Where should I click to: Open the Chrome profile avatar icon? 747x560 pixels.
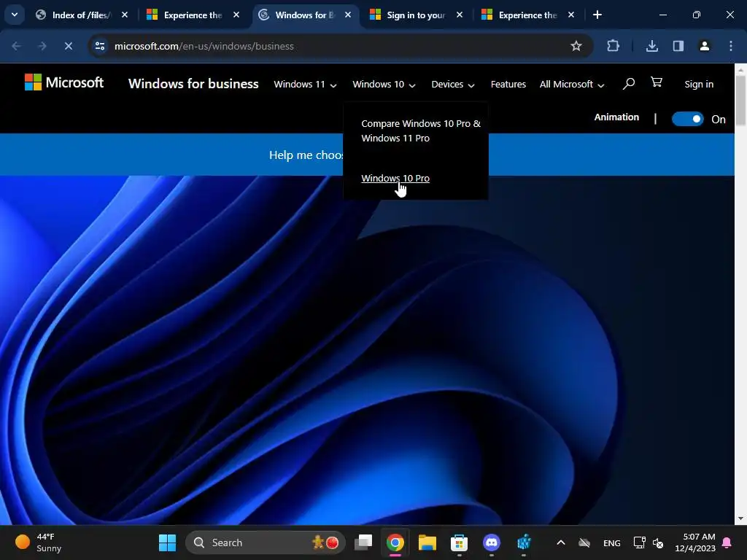pyautogui.click(x=704, y=46)
